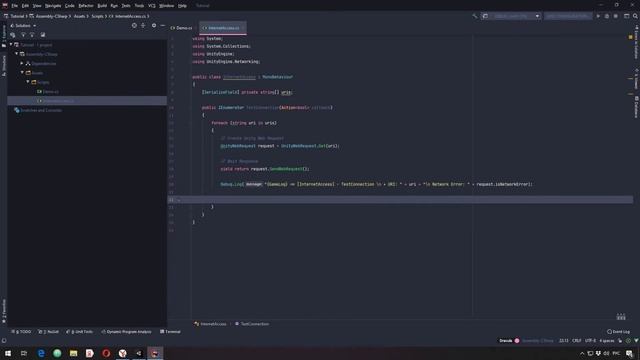Image resolution: width=640 pixels, height=360 pixels.
Task: Open the File menu
Action: click(x=14, y=6)
